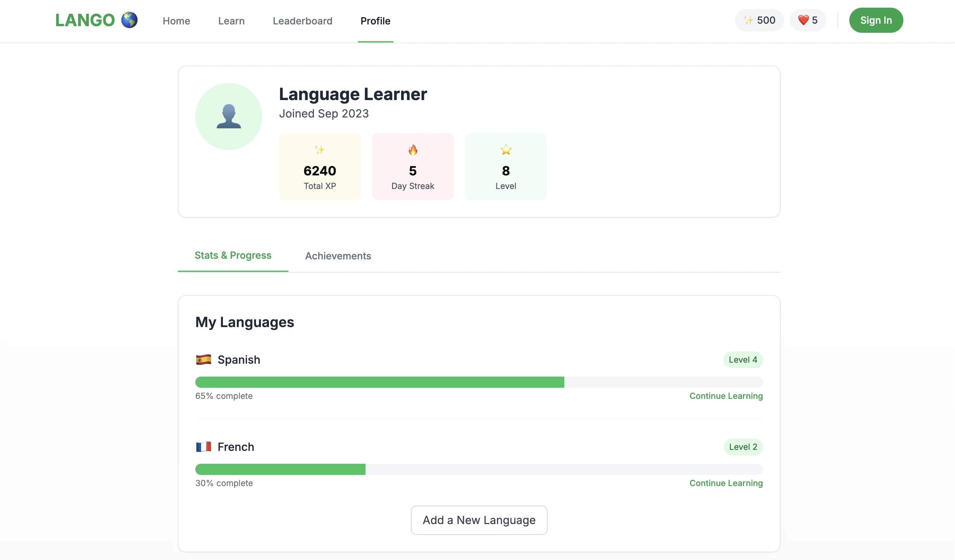Click the fire icon above Day Streak
The image size is (955, 560).
pos(413,150)
